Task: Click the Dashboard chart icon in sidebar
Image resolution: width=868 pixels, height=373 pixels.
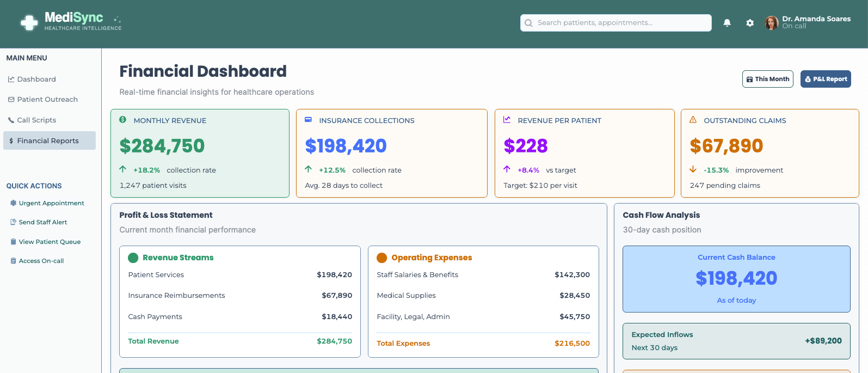Action: tap(11, 79)
